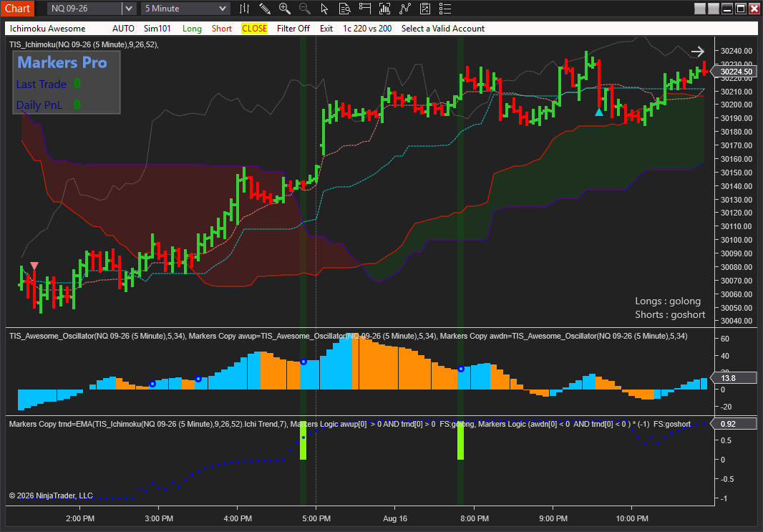Activate the zoom out magnifier
The width and height of the screenshot is (763, 532).
coord(305,9)
